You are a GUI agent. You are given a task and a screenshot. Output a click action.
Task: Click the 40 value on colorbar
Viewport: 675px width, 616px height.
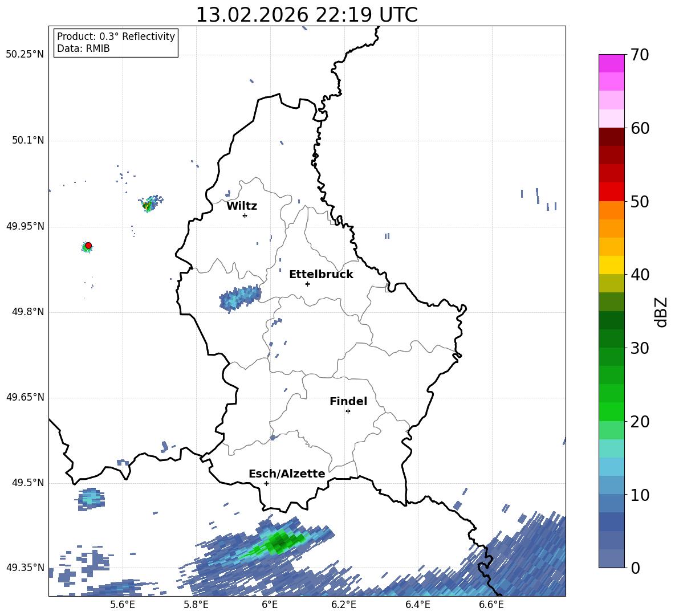coord(639,275)
